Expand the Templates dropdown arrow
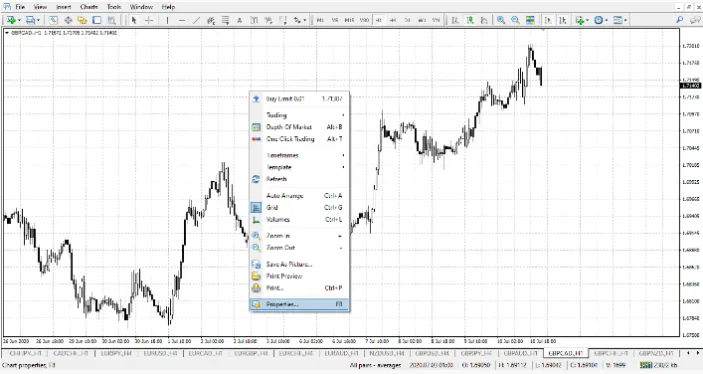The image size is (703, 374). (625, 20)
